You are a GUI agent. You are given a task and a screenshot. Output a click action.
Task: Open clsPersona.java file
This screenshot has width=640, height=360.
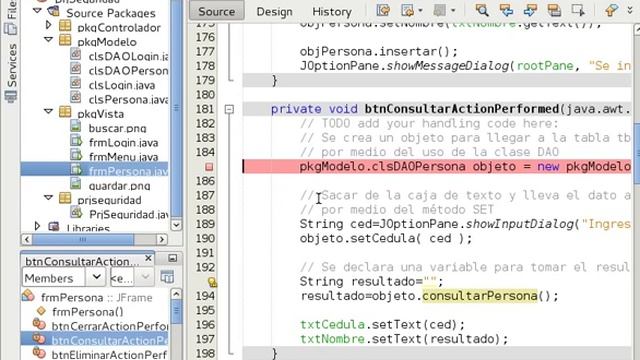(128, 100)
